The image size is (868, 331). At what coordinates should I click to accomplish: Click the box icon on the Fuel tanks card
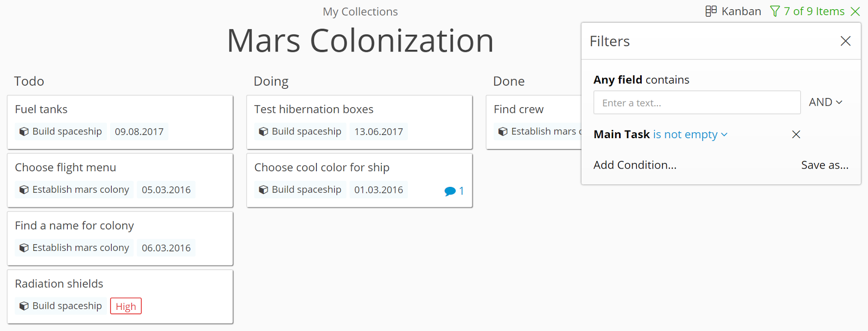pos(24,132)
